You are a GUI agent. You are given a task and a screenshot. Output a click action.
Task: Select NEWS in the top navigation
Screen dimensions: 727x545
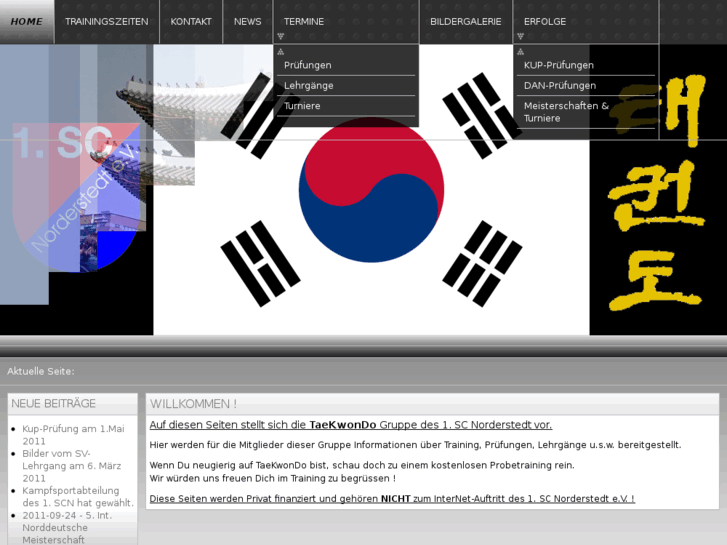click(248, 22)
